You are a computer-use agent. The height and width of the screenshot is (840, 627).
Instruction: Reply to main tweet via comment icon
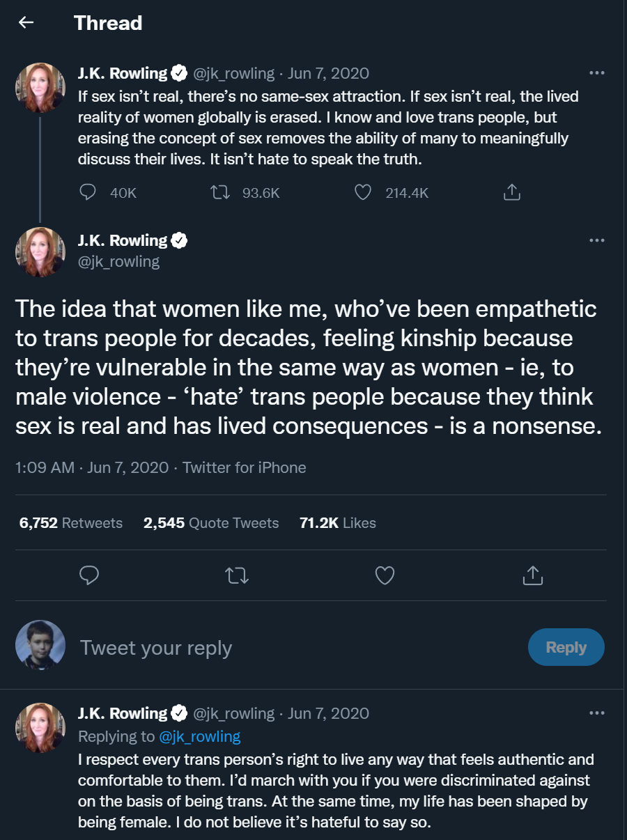coord(89,575)
